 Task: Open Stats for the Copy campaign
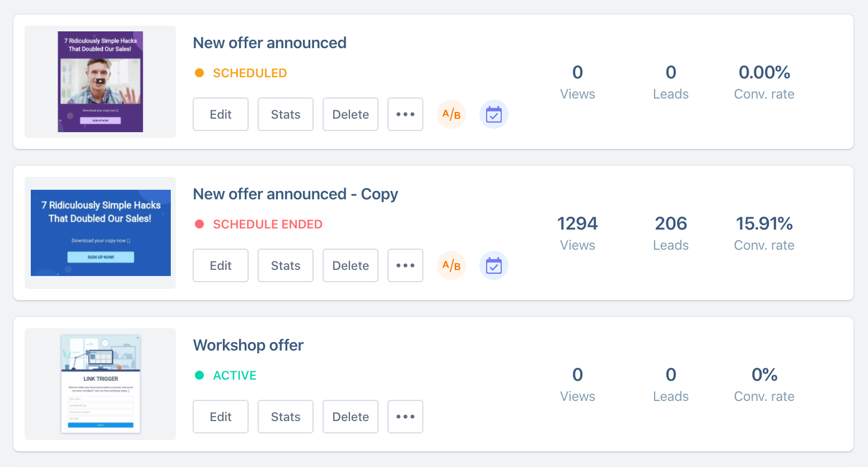tap(286, 265)
